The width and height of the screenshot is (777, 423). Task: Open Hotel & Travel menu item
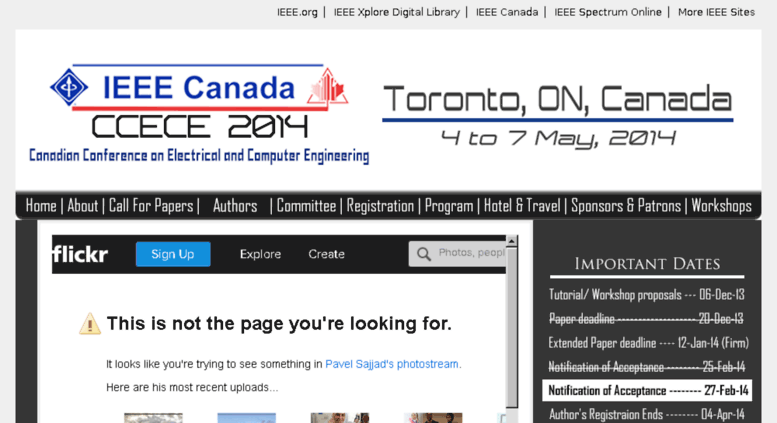tap(522, 206)
